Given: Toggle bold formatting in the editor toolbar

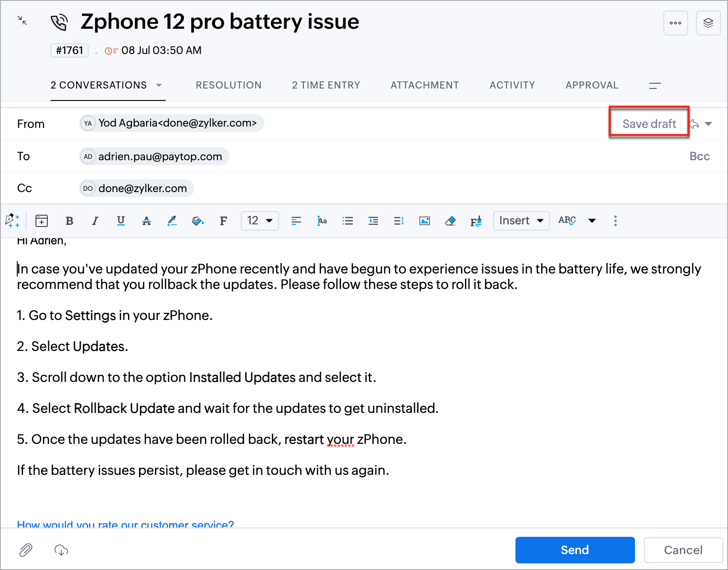Looking at the screenshot, I should click(70, 221).
